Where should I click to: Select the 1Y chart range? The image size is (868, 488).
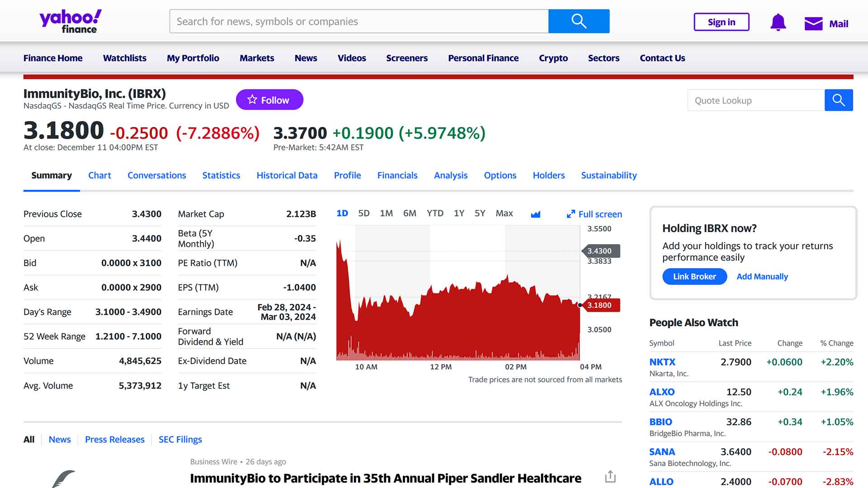click(459, 213)
